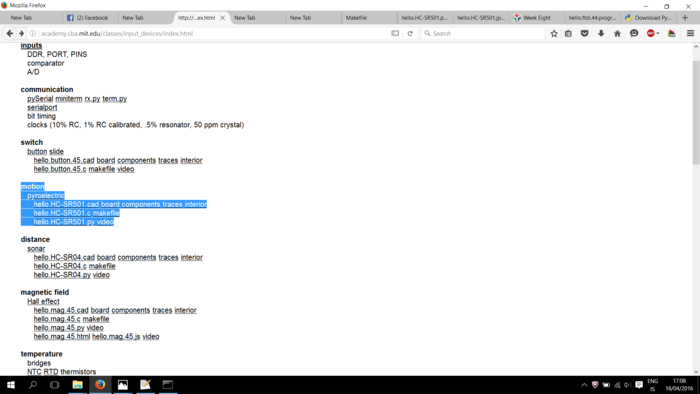This screenshot has width=700, height=394.
Task: Open the notepad app on taskbar
Action: pos(145,385)
